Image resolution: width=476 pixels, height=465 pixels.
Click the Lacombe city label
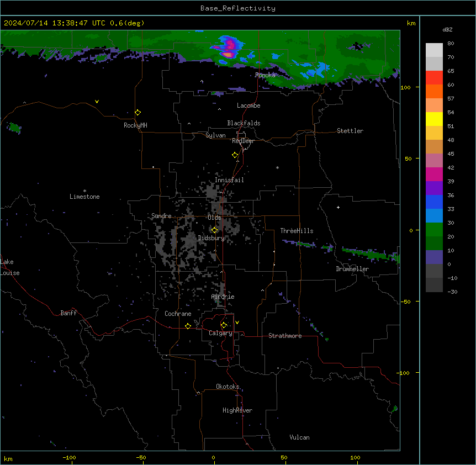pos(248,105)
